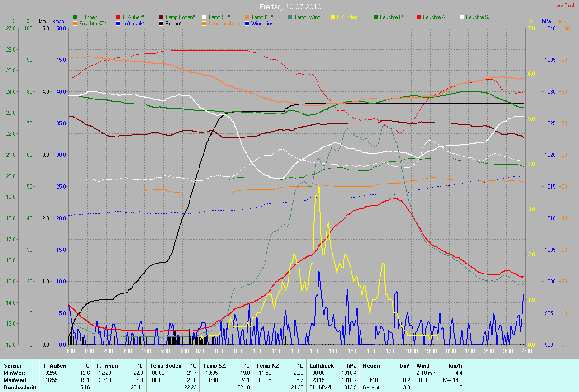
Task: Click the white Feuchte SZ legend square
Action: (462, 17)
